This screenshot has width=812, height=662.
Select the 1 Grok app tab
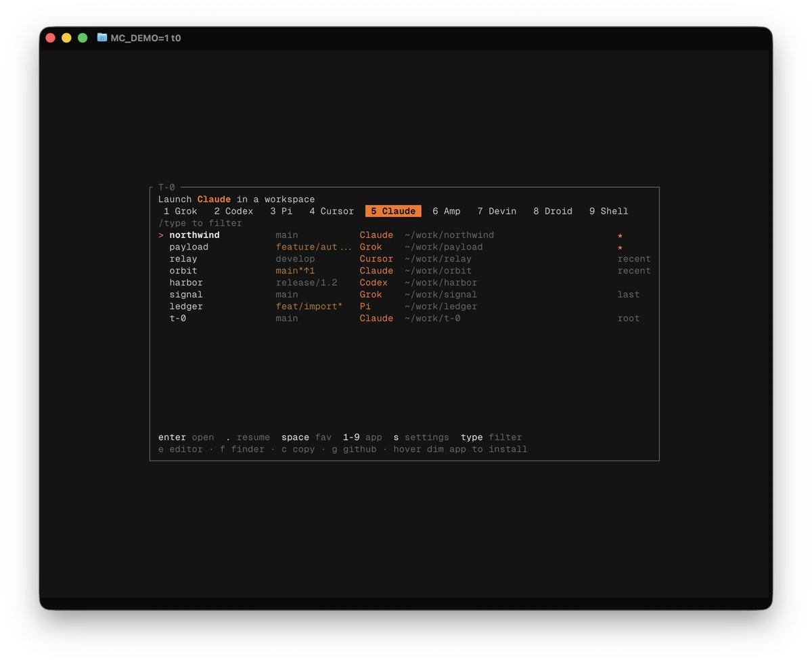pyautogui.click(x=181, y=211)
